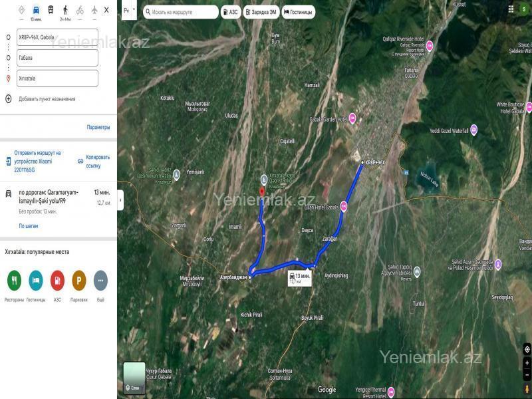
Task: Click the Gabala Garden Hotel pin
Action: click(352, 118)
